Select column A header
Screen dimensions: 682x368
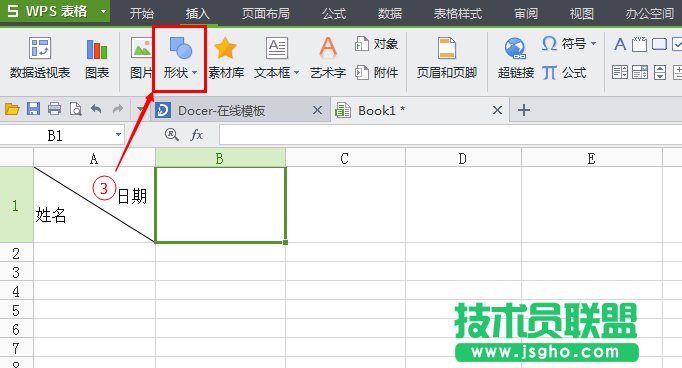(x=94, y=158)
